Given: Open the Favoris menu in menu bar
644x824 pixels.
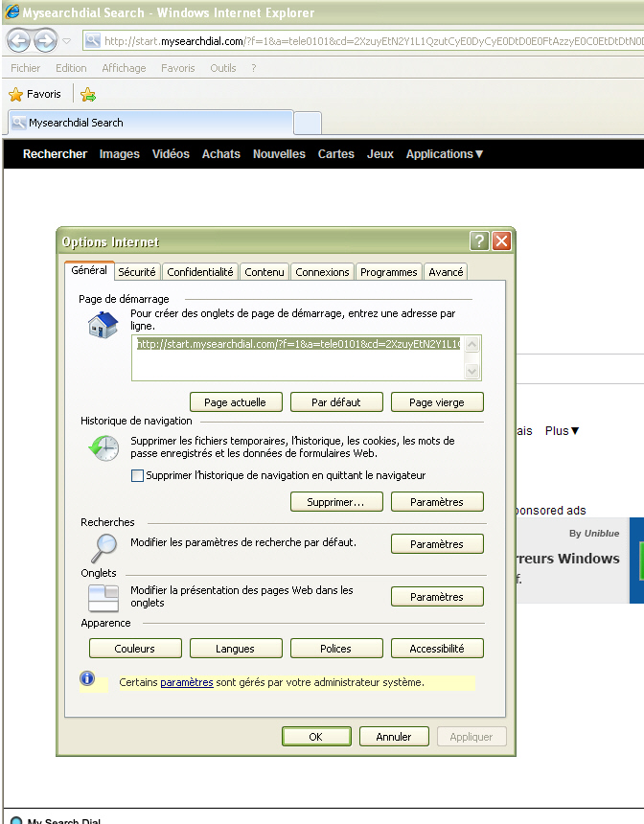Looking at the screenshot, I should point(177,68).
